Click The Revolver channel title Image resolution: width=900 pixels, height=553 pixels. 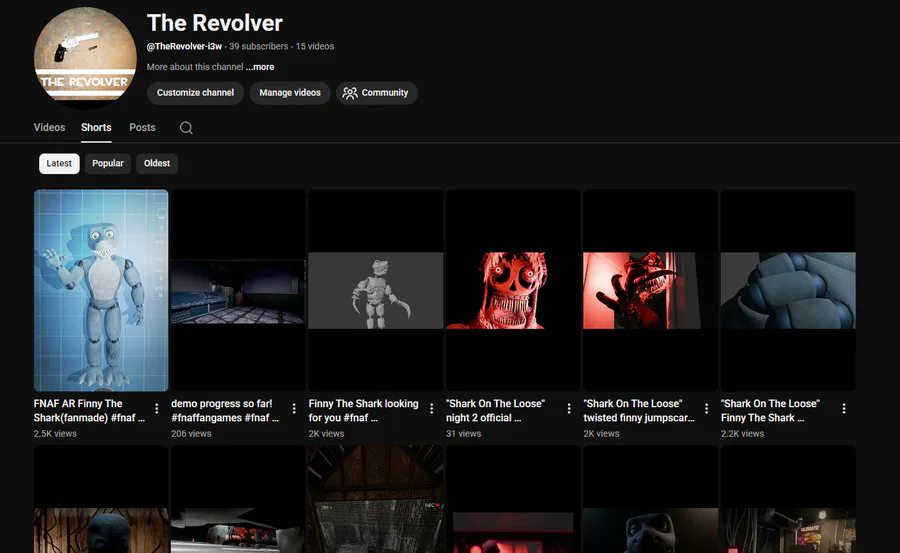click(x=215, y=23)
